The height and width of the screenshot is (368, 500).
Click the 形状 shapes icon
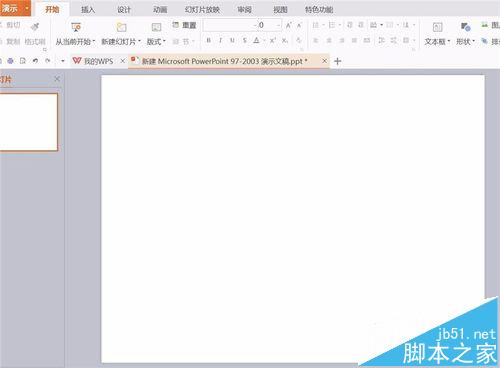[465, 27]
